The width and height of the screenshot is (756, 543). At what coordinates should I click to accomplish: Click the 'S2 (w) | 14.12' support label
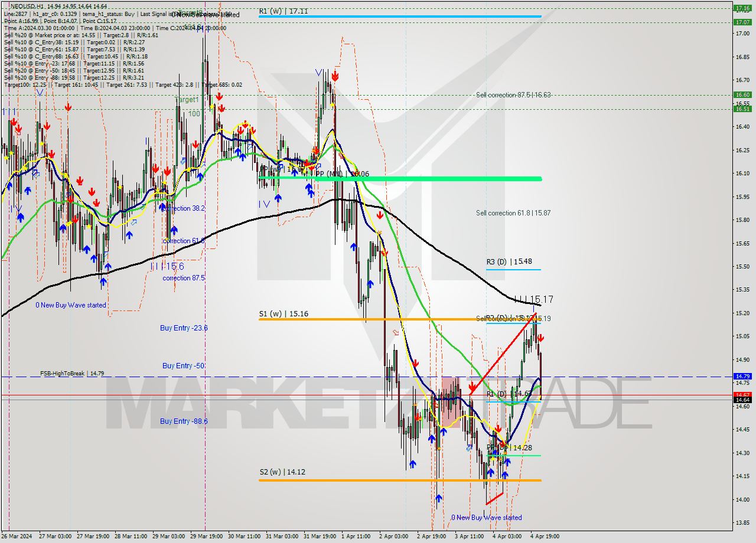pyautogui.click(x=283, y=472)
